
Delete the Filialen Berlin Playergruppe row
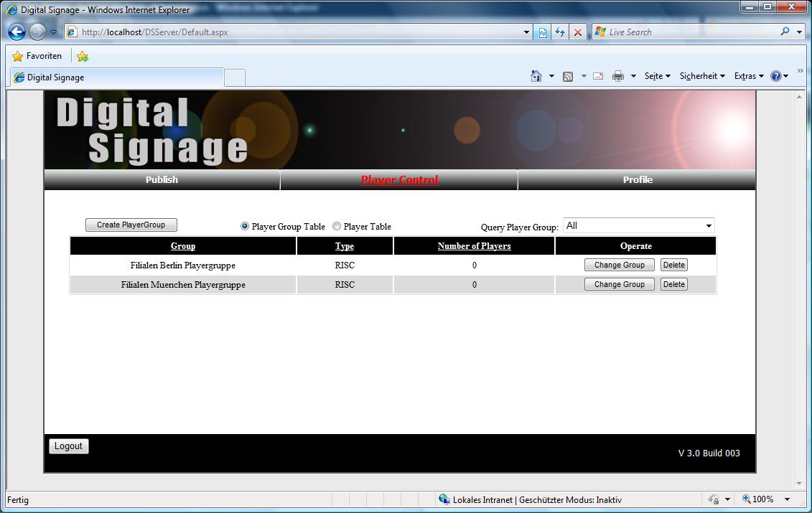pos(673,265)
